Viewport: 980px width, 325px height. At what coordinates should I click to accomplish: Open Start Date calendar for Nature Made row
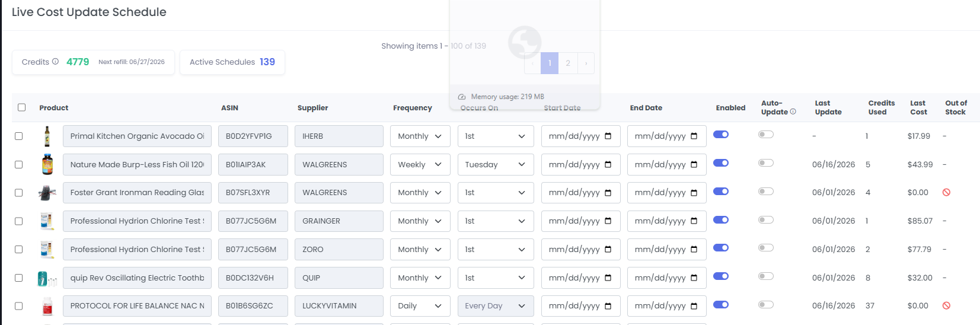click(608, 165)
